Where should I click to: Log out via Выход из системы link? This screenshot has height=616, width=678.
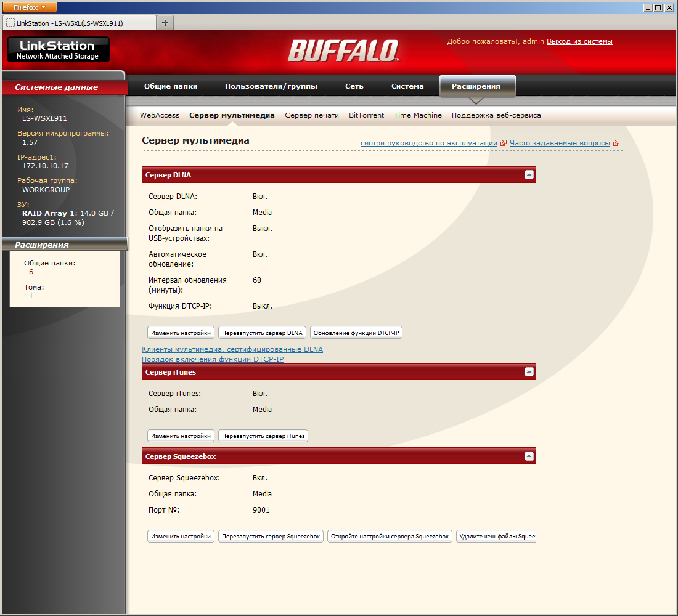579,41
